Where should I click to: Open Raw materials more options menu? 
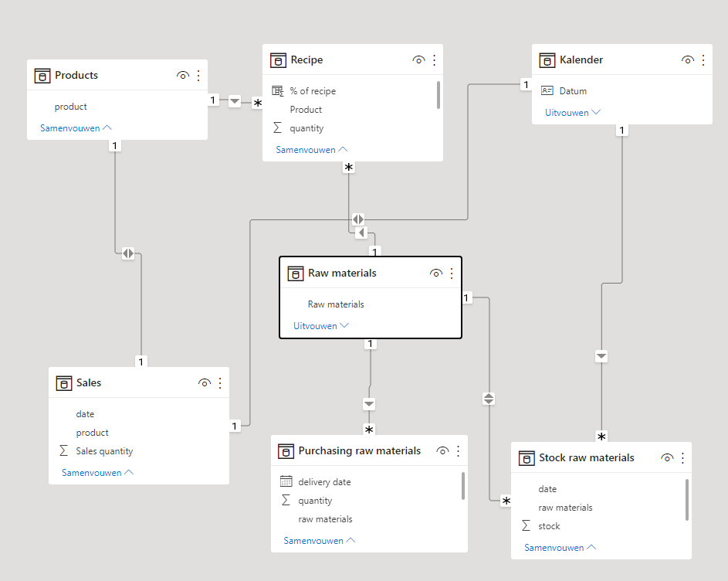coord(452,274)
